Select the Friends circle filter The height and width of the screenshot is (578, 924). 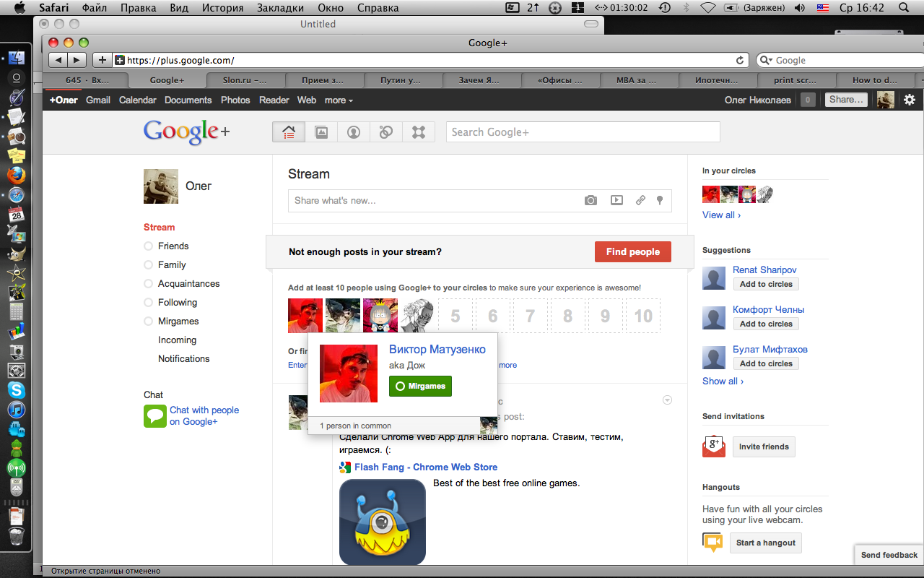[173, 246]
